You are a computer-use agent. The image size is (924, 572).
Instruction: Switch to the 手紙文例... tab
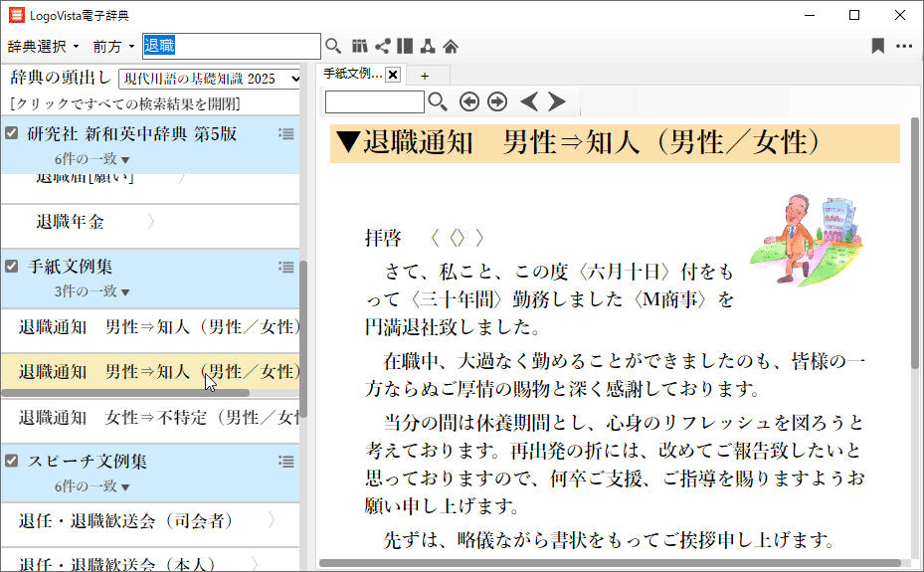coord(352,74)
